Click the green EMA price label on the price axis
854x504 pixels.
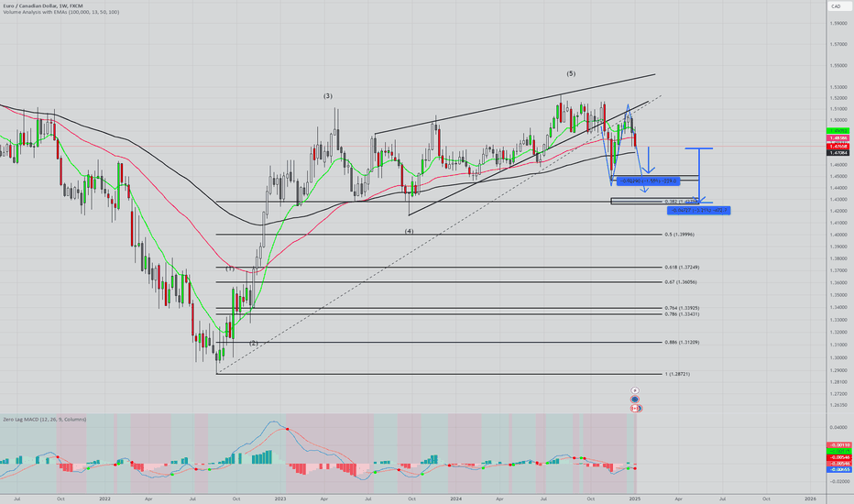click(838, 131)
